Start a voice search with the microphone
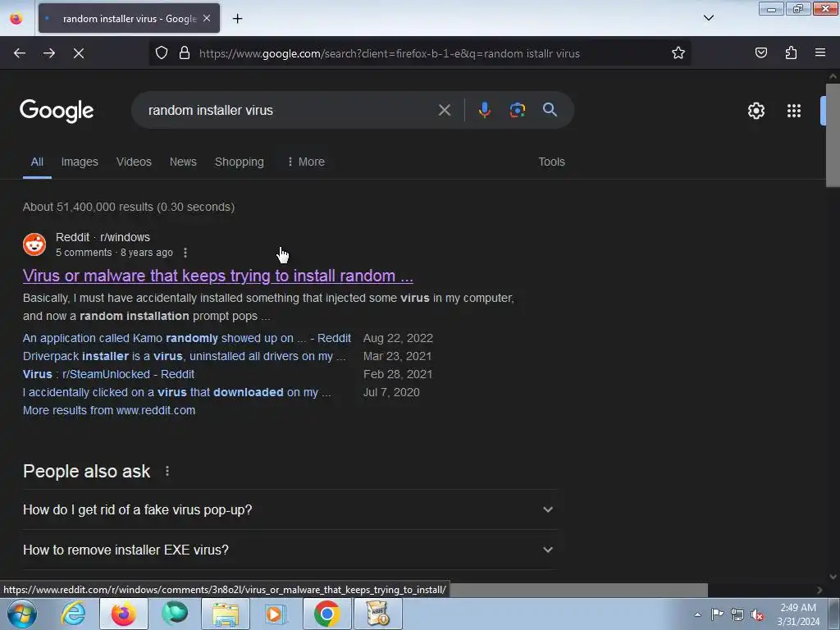This screenshot has height=630, width=840. [x=484, y=110]
